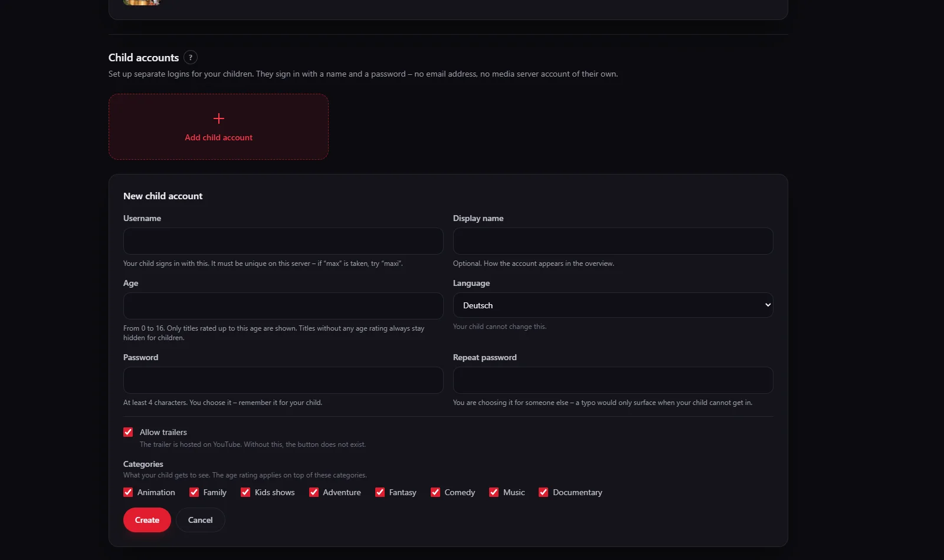Focus the Username input field
944x560 pixels.
283,241
